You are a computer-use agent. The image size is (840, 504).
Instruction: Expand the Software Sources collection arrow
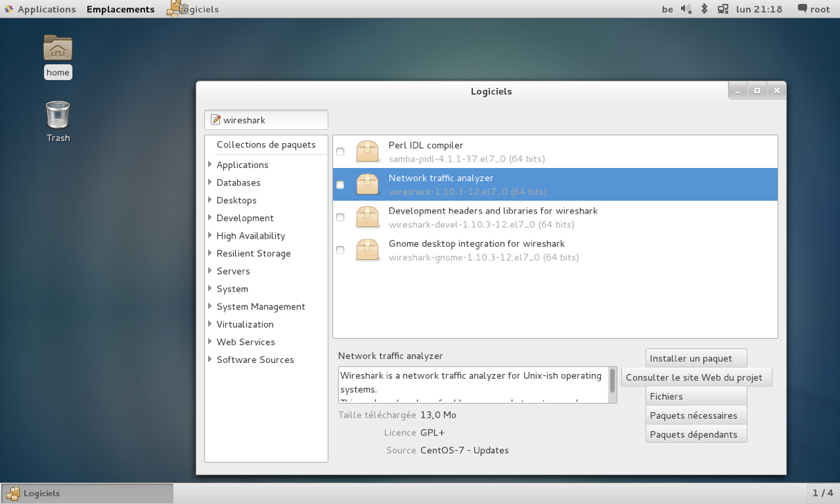click(210, 360)
